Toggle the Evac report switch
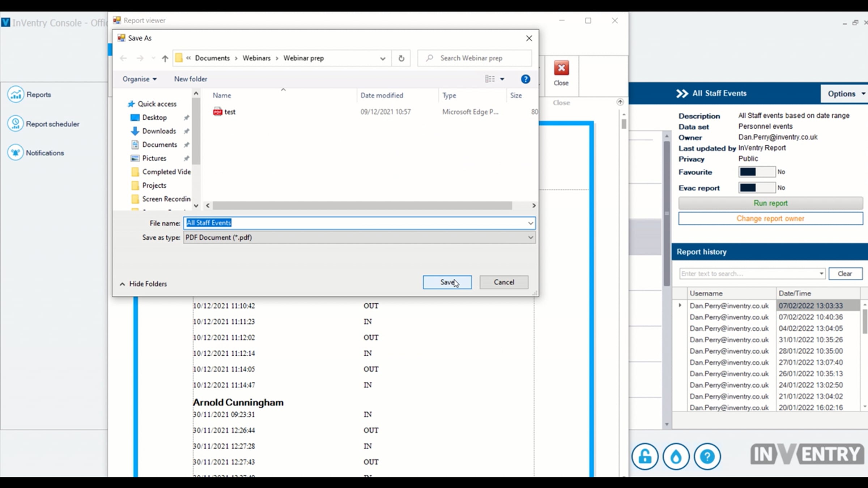Image resolution: width=868 pixels, height=488 pixels. click(x=757, y=188)
